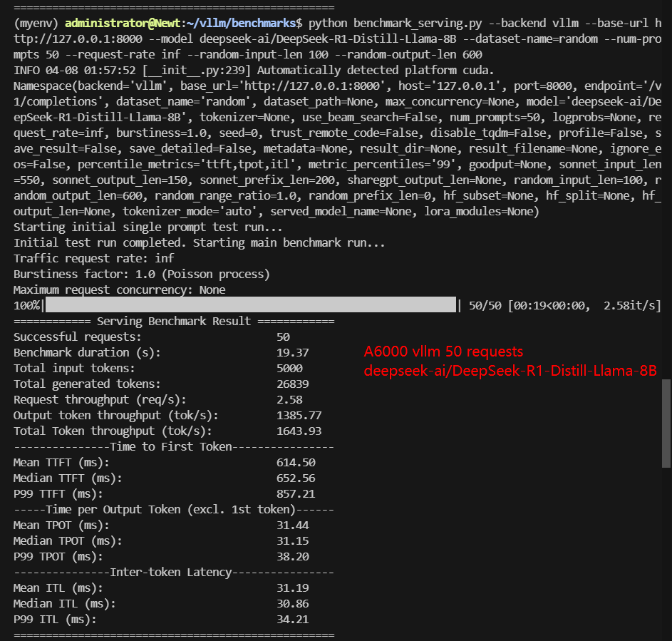Click the generated tokens value "26839"
Image resolution: width=672 pixels, height=641 pixels.
point(293,384)
